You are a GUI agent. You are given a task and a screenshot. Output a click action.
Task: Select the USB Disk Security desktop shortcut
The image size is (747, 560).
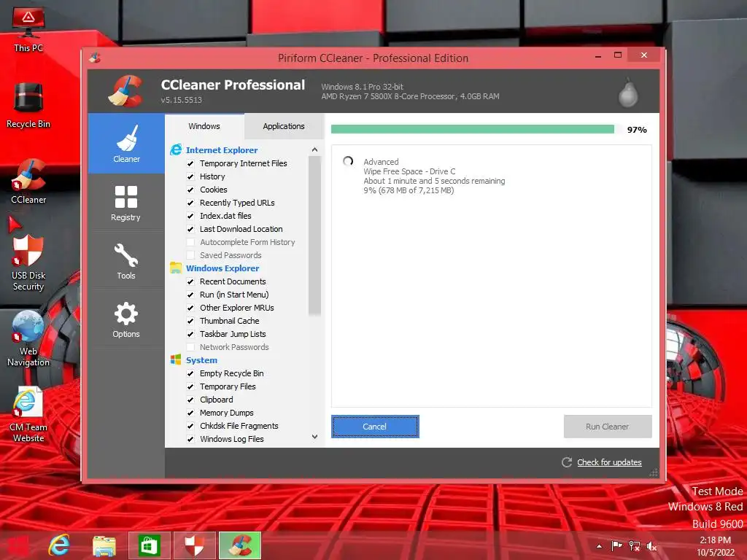click(28, 262)
